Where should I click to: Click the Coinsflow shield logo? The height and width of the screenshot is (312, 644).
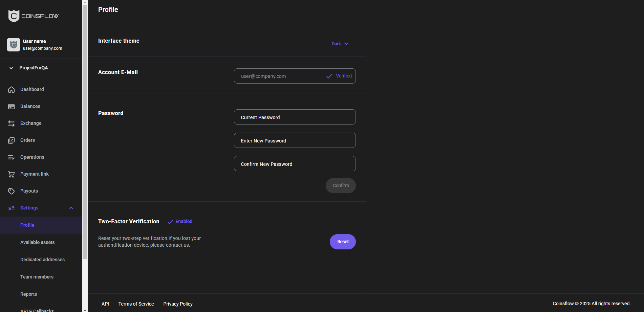tap(13, 16)
